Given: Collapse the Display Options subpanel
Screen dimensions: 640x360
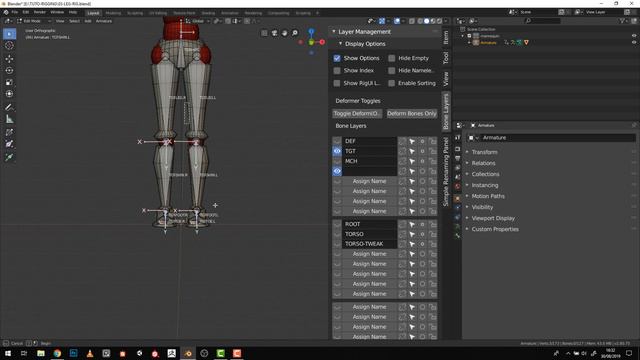Looking at the screenshot, I should pyautogui.click(x=340, y=44).
